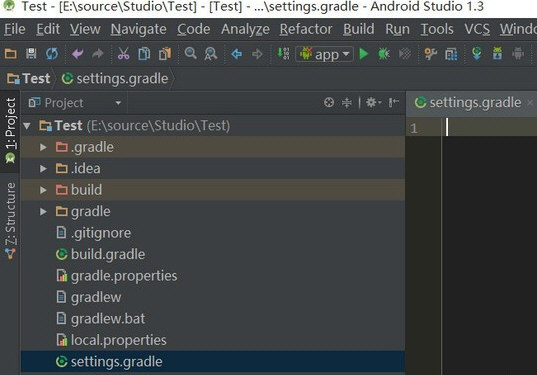Viewport: 537px width, 375px height.
Task: Open the Build menu
Action: (359, 29)
